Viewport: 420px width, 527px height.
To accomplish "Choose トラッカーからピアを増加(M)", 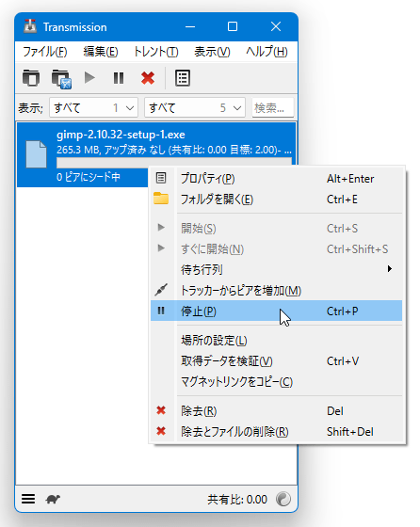I will (277, 291).
